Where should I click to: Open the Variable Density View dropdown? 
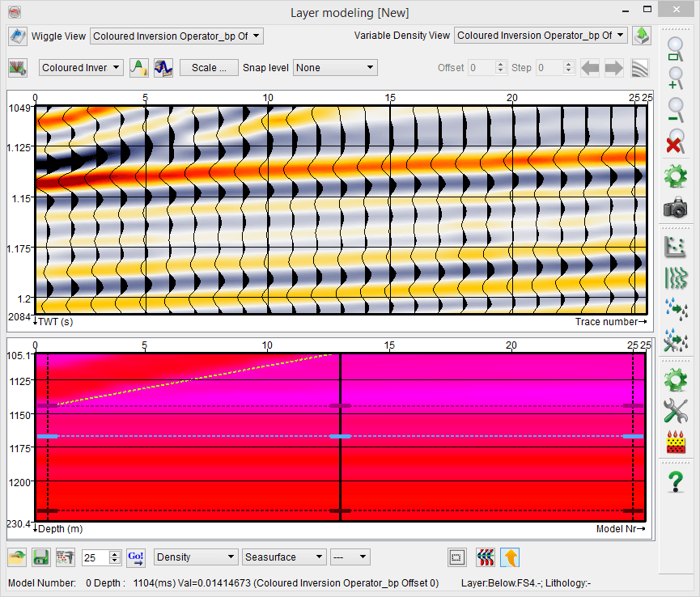[x=540, y=36]
